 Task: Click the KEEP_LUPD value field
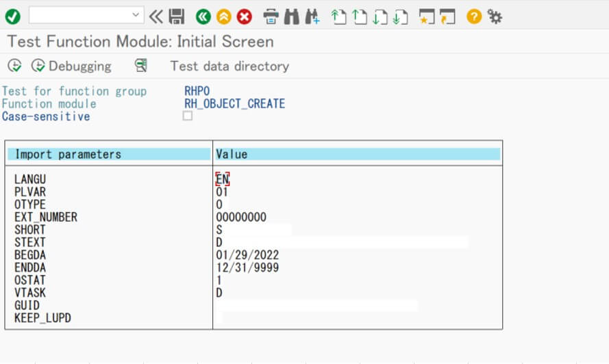coord(219,318)
